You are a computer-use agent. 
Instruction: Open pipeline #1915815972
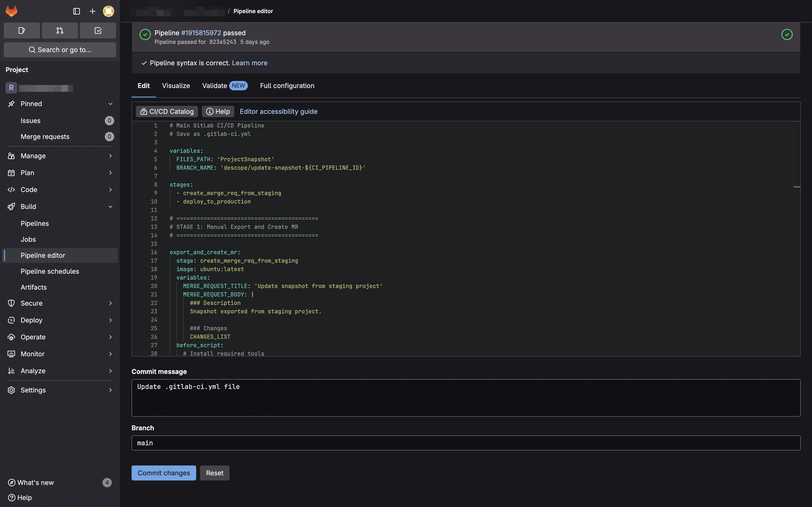pyautogui.click(x=201, y=33)
